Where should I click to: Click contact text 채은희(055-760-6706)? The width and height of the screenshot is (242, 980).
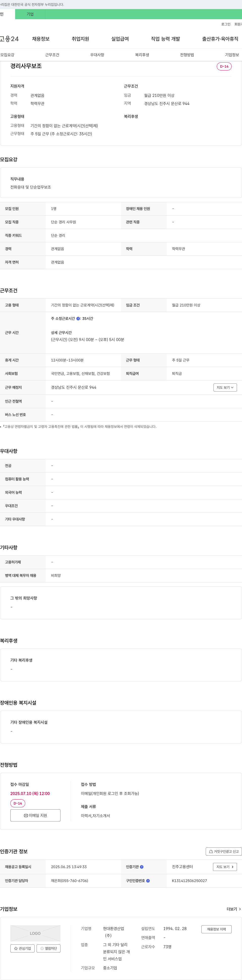pos(70,881)
